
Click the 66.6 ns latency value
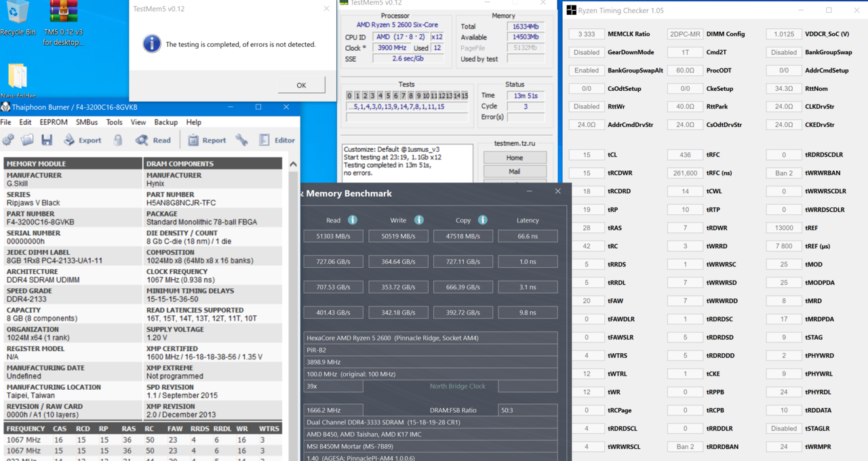tap(528, 236)
